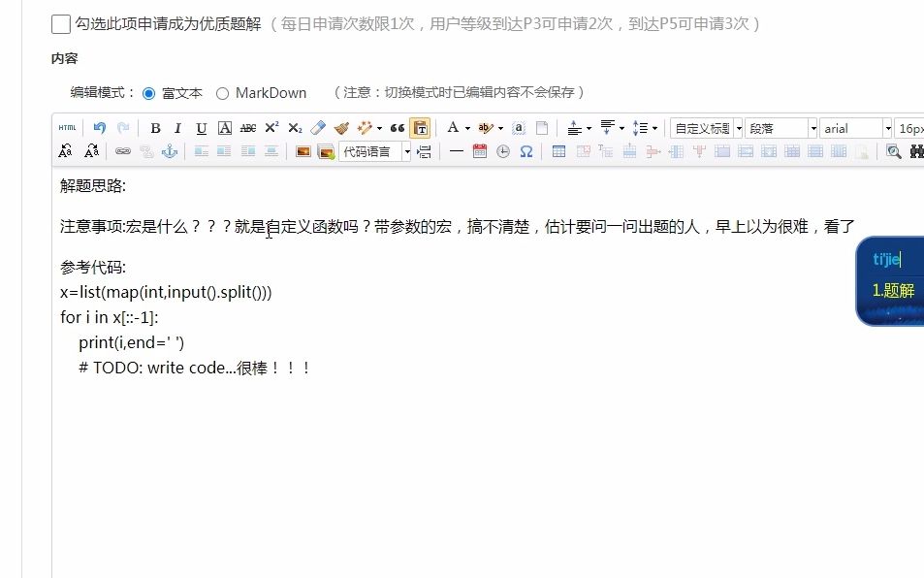Insert a table from the toolbar

coord(559,151)
